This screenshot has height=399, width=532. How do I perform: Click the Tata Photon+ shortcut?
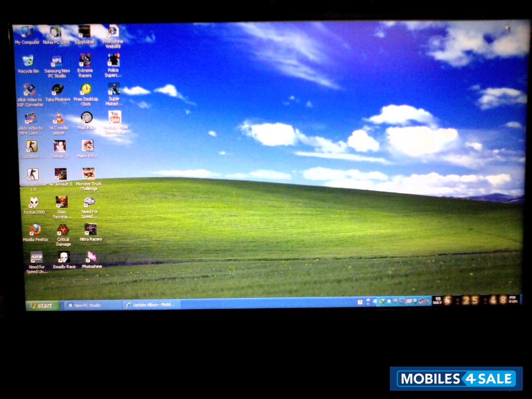pos(57,90)
